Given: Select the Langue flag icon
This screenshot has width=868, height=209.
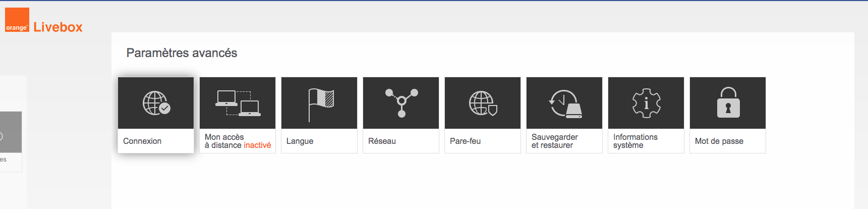Looking at the screenshot, I should (321, 103).
